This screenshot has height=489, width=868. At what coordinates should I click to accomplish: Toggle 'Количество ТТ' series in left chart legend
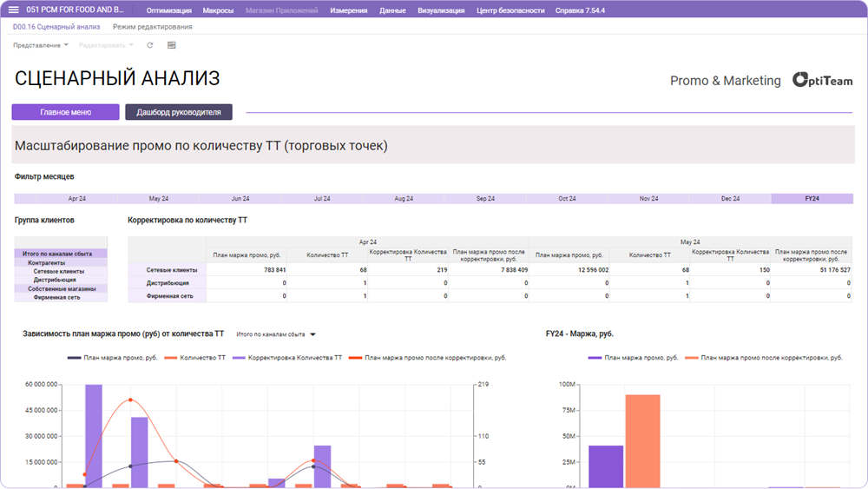pyautogui.click(x=198, y=357)
